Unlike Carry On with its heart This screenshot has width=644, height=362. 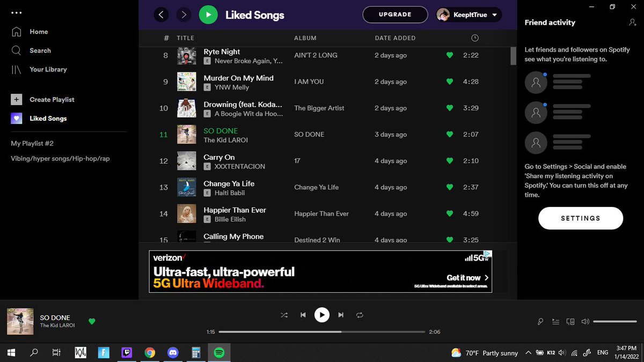450,160
